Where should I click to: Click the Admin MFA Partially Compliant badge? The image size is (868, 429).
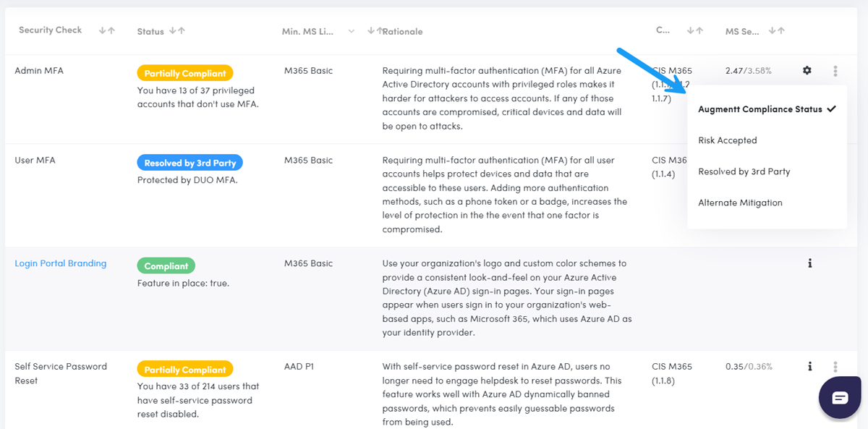185,73
